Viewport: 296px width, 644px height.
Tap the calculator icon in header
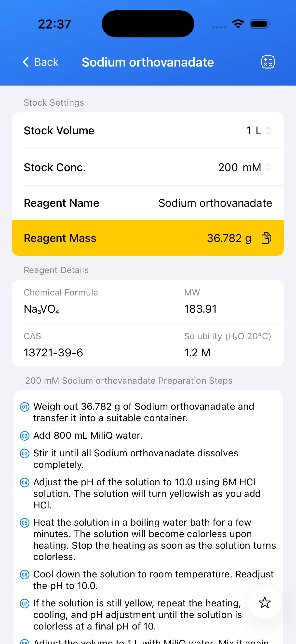(268, 62)
